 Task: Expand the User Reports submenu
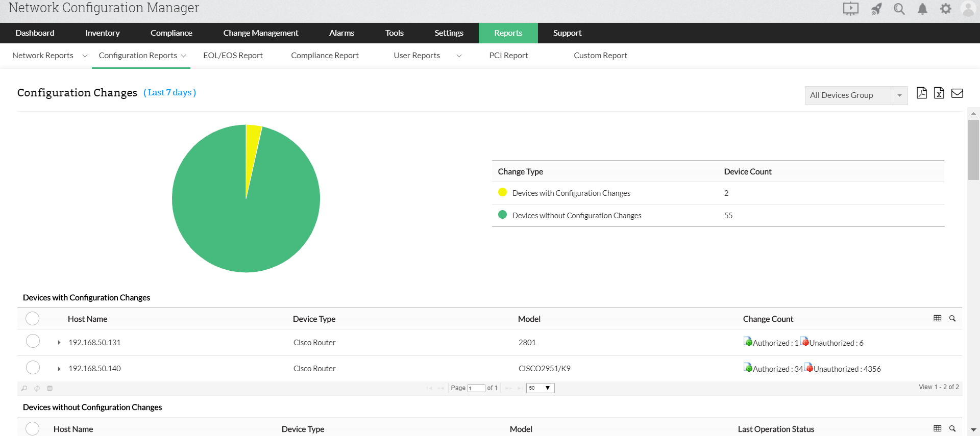pos(459,56)
